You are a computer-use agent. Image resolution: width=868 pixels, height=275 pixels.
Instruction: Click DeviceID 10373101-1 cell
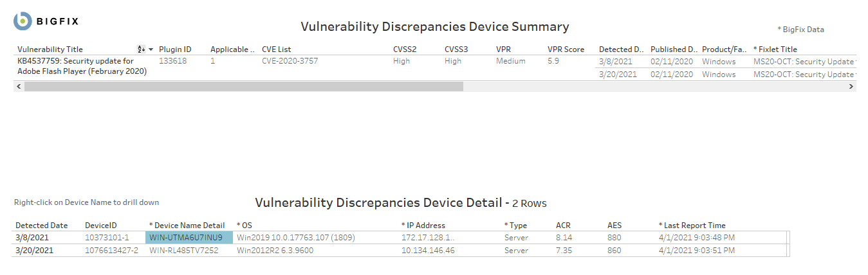coord(107,238)
